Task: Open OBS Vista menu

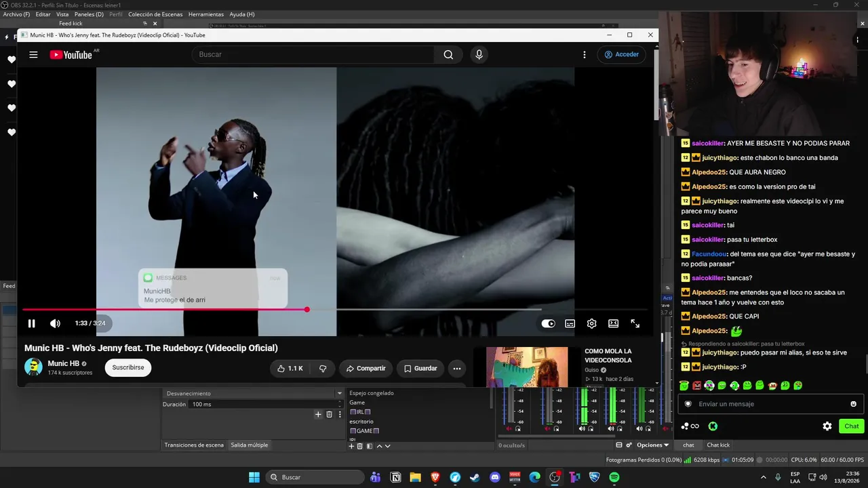Action: (x=62, y=14)
